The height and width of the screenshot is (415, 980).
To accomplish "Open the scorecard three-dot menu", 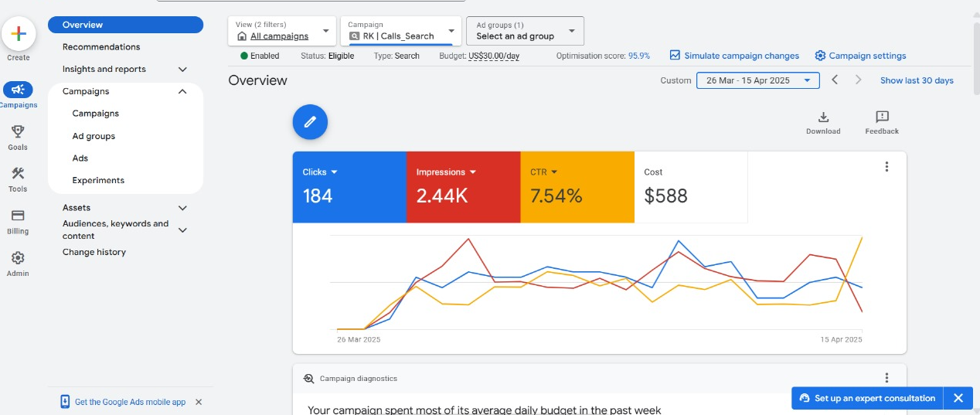I will pyautogui.click(x=886, y=166).
